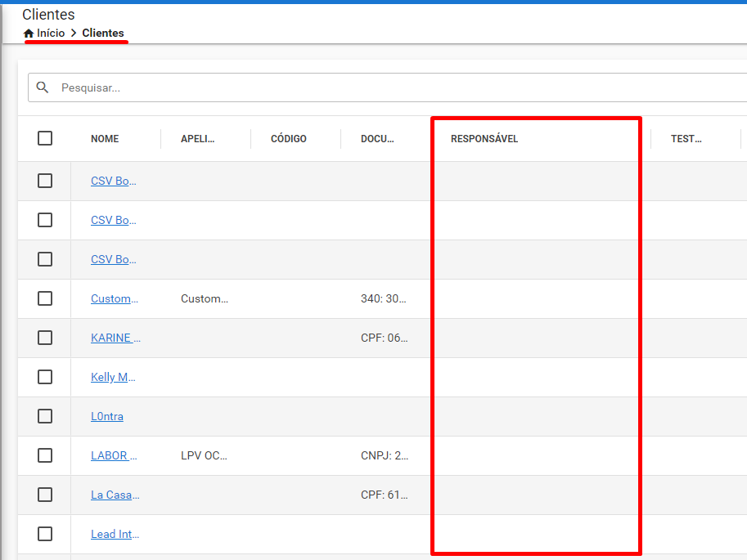Click the CPF: 06... document cell
This screenshot has width=747, height=560.
[385, 338]
